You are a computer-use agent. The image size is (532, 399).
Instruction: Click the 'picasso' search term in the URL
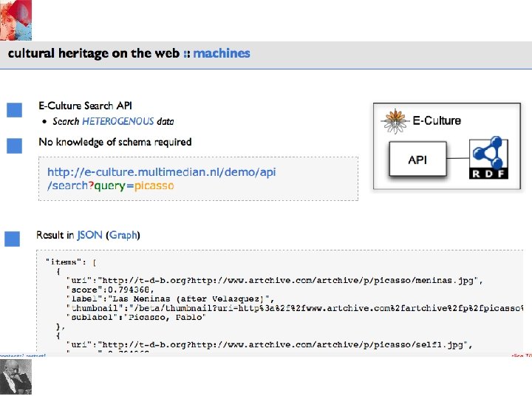[x=153, y=185]
